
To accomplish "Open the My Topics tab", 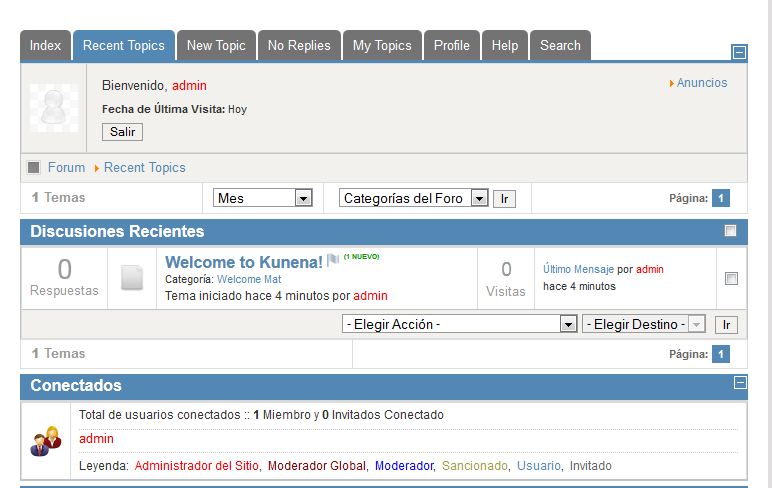I will (382, 45).
